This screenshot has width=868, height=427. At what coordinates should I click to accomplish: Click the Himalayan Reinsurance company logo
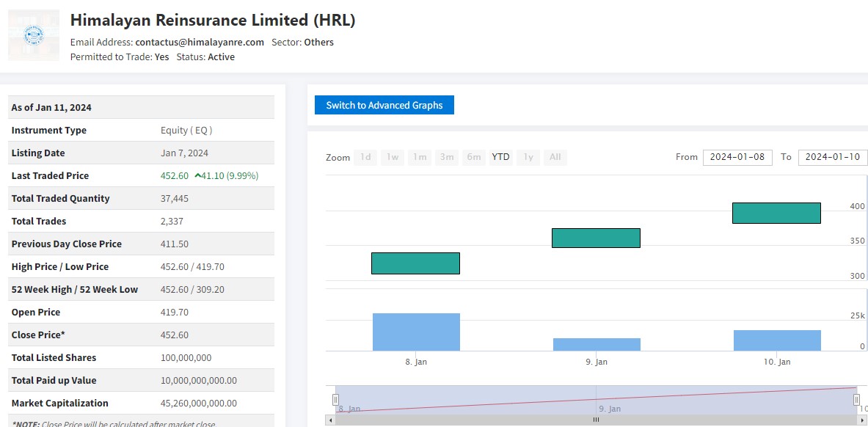[x=34, y=34]
